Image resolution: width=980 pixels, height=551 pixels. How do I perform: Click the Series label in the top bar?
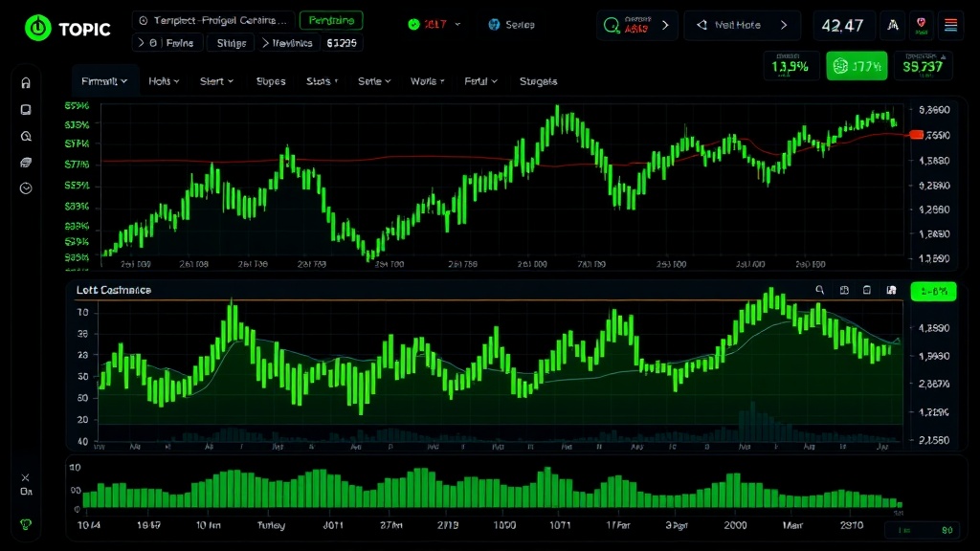pos(520,24)
